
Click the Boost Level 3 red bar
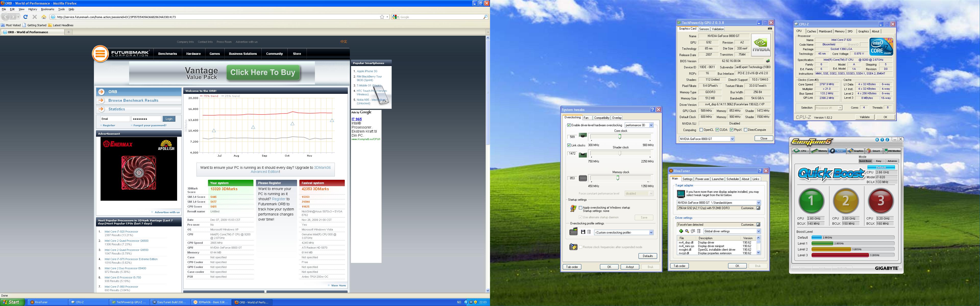click(x=840, y=255)
